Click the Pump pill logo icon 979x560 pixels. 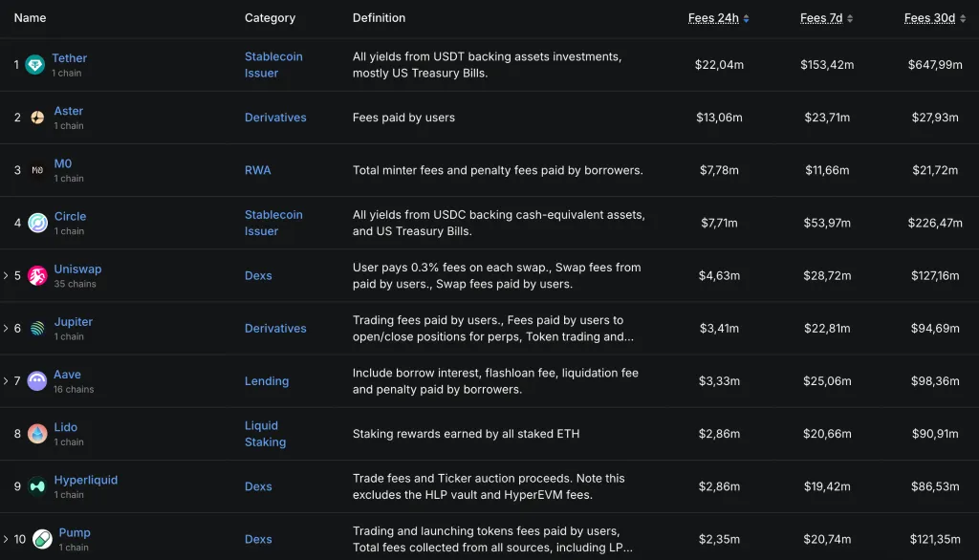[42, 539]
